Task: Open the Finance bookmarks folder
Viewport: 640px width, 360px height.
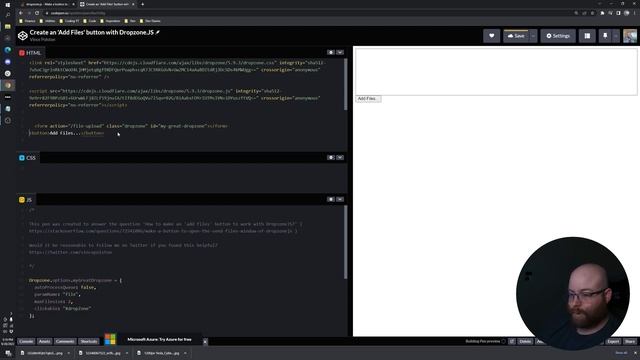Action: [x=28, y=21]
